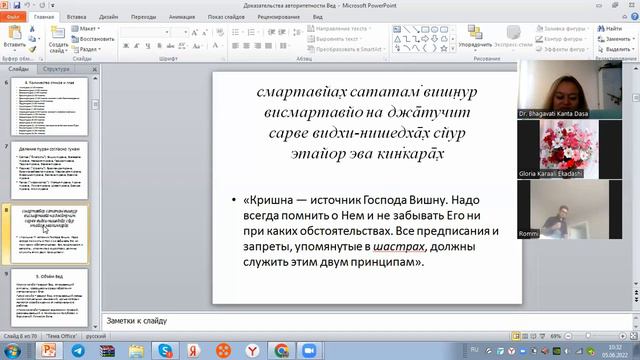Click the zoom in plus button
The width and height of the screenshot is (640, 360).
pyautogui.click(x=622, y=336)
